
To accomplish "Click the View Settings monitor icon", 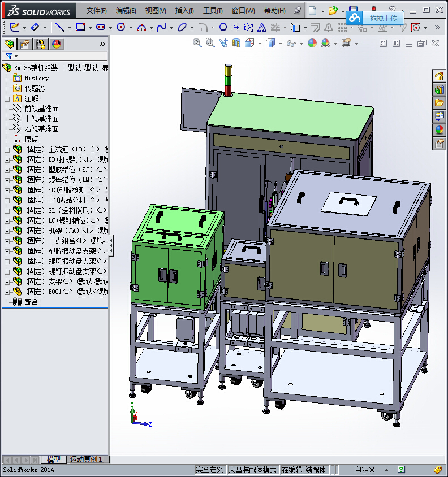I will pyautogui.click(x=346, y=43).
